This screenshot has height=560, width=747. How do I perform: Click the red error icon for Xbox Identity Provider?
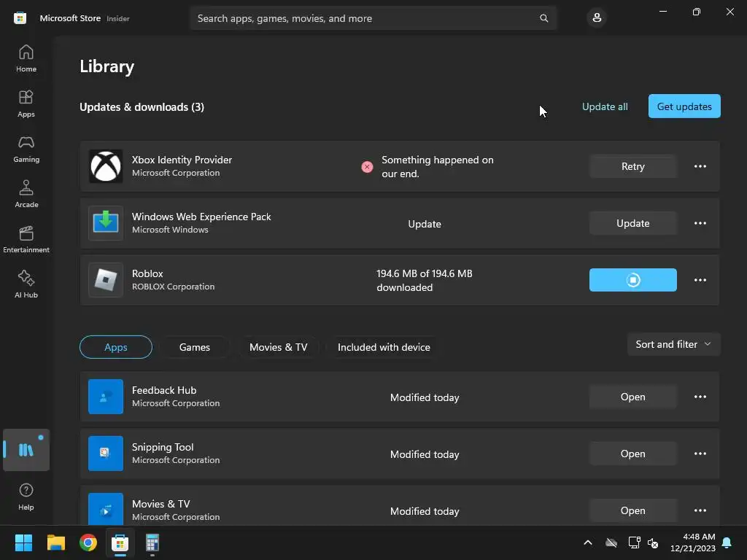coord(367,167)
